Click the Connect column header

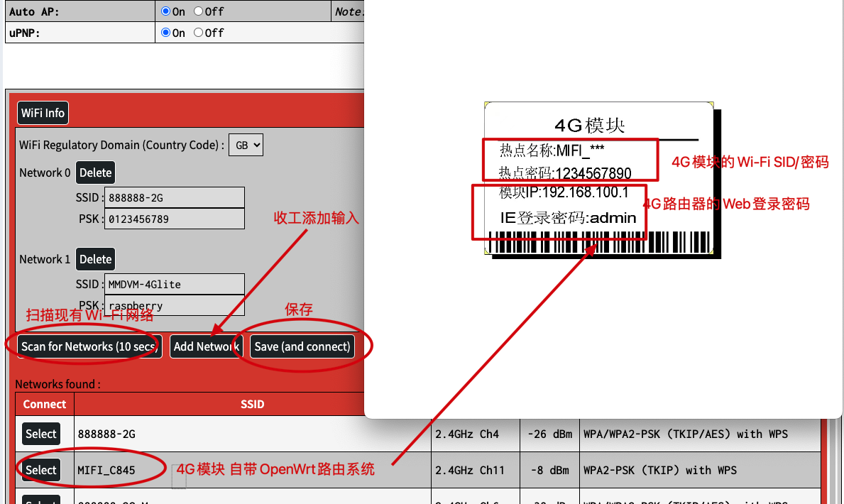click(x=45, y=405)
